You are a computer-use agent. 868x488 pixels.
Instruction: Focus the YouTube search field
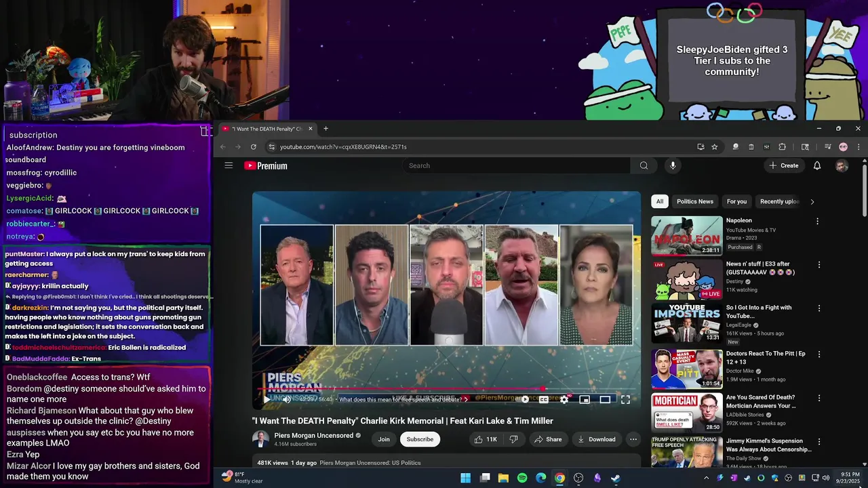(517, 165)
